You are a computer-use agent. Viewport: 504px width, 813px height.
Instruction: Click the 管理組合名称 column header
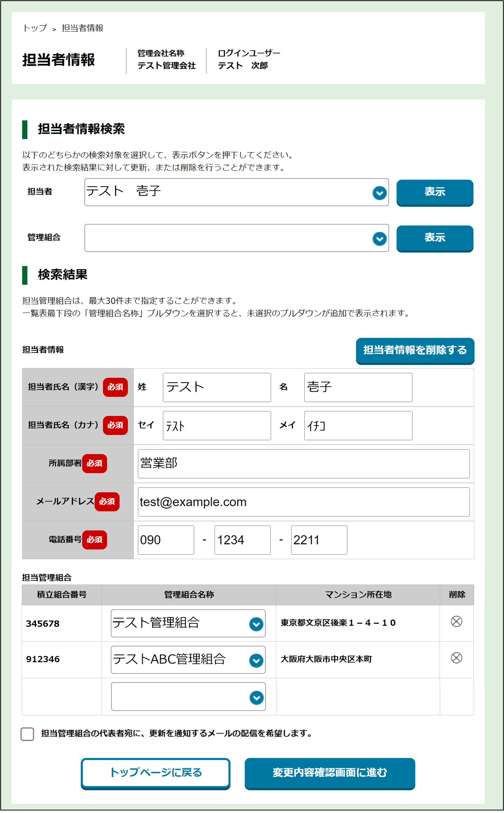(189, 594)
